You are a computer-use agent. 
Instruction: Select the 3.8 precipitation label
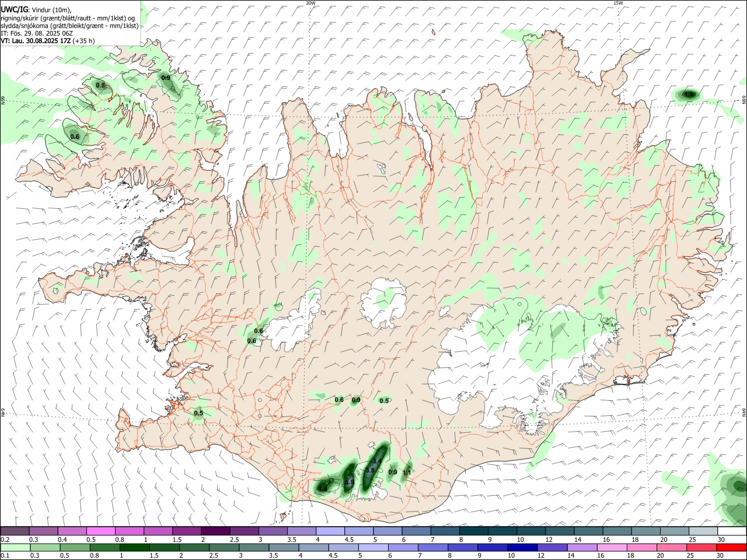click(370, 471)
